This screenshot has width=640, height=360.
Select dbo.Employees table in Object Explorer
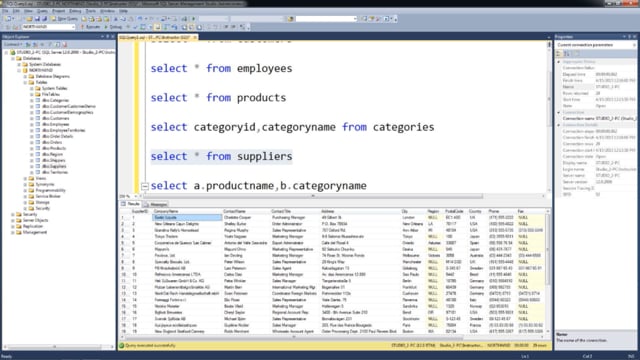pos(56,124)
